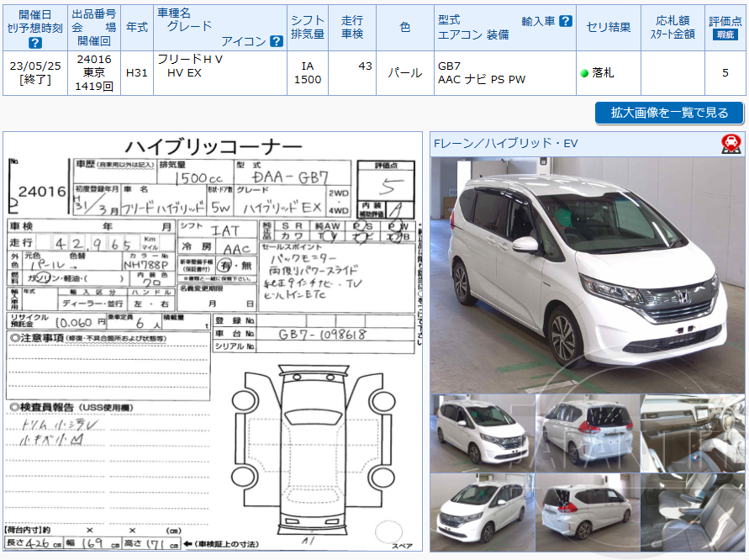Open the 24016 東京 1419回 lot link
Screen dimensions: 749x560
92,72
